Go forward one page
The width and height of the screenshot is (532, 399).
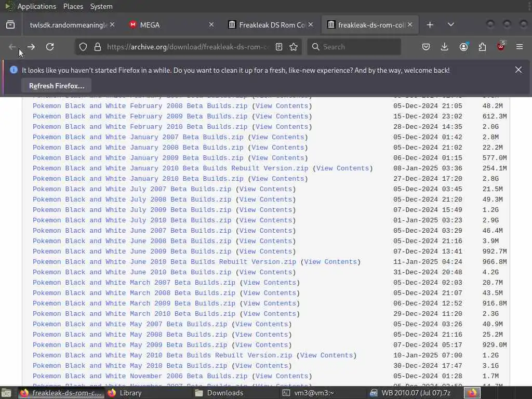pos(31,47)
